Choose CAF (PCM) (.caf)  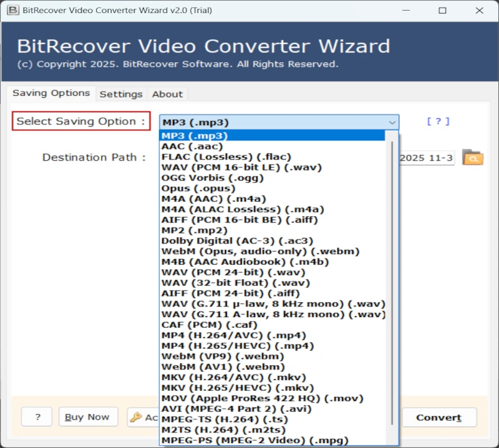[272, 325]
